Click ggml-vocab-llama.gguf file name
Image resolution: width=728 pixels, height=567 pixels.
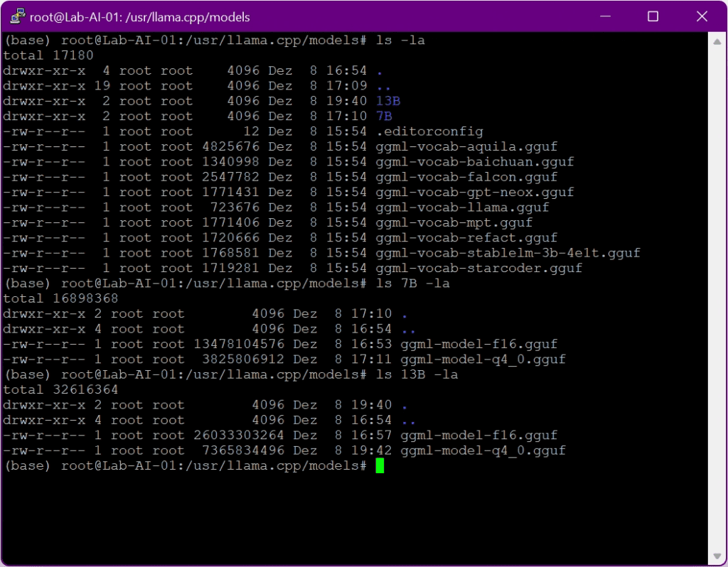(x=462, y=207)
